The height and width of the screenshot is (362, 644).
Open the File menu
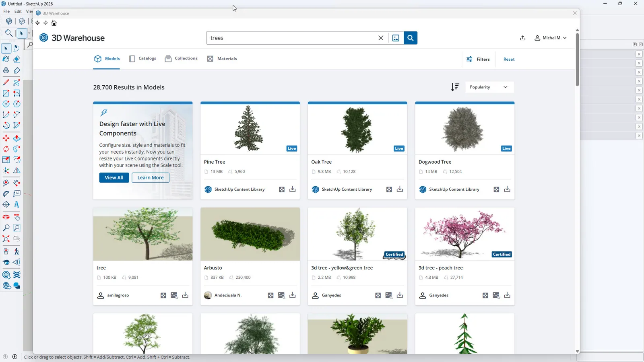click(6, 11)
